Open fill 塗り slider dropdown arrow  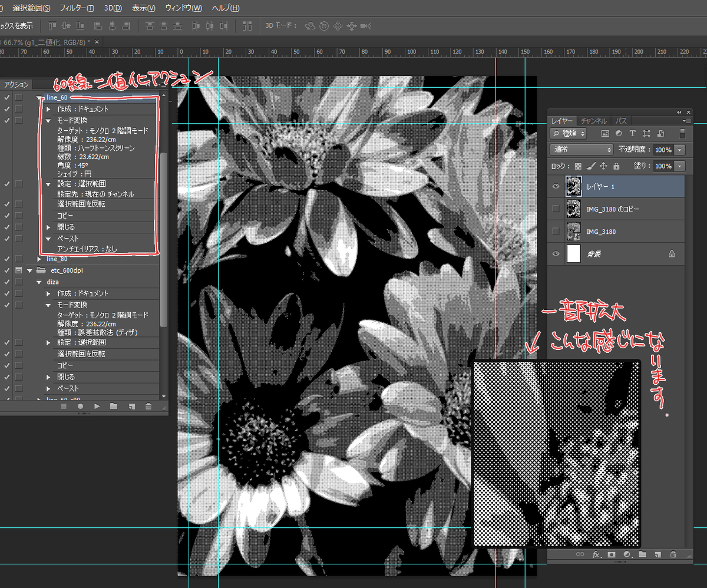coord(680,166)
